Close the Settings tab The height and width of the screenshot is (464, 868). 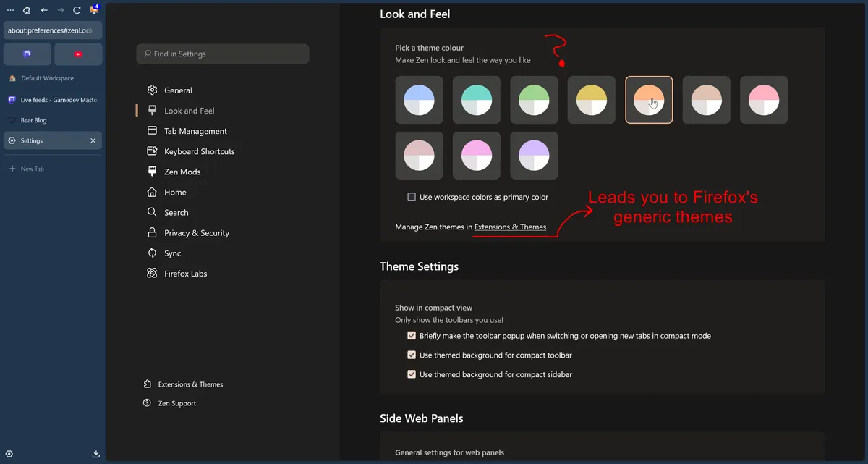93,140
